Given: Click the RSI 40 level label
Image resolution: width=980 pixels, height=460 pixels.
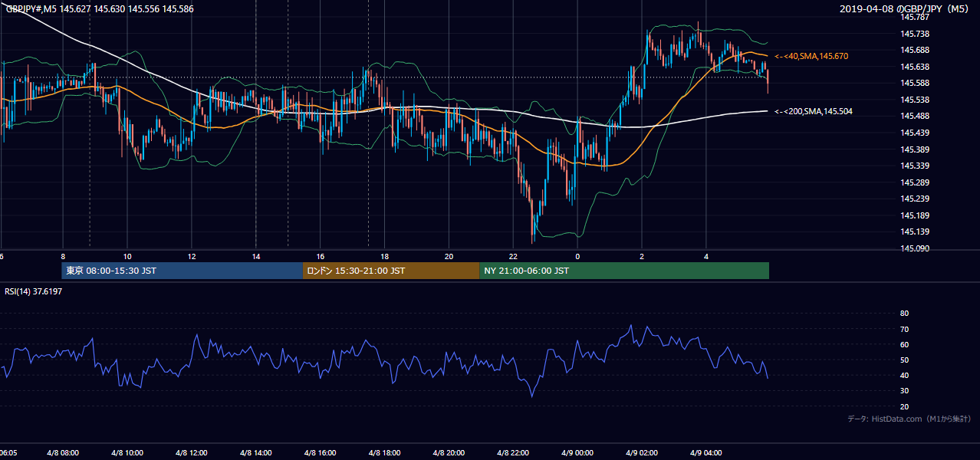Looking at the screenshot, I should pos(904,375).
